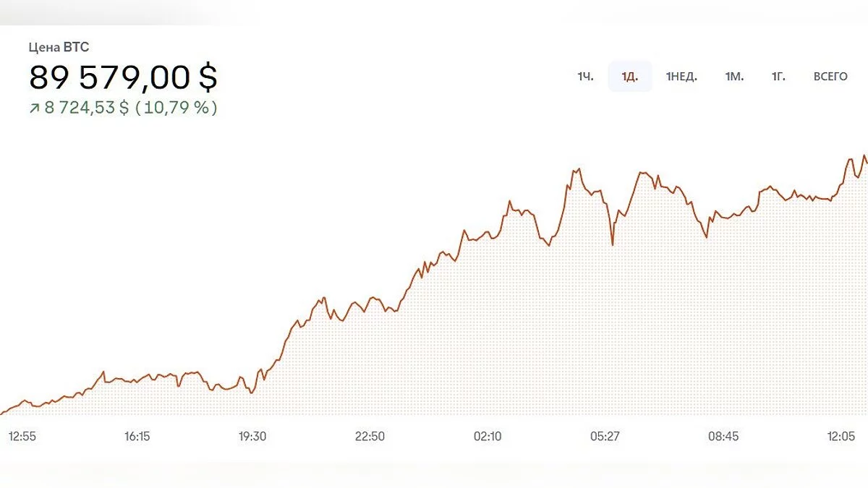Click the Цена BTC label
The image size is (868, 488).
pos(59,48)
